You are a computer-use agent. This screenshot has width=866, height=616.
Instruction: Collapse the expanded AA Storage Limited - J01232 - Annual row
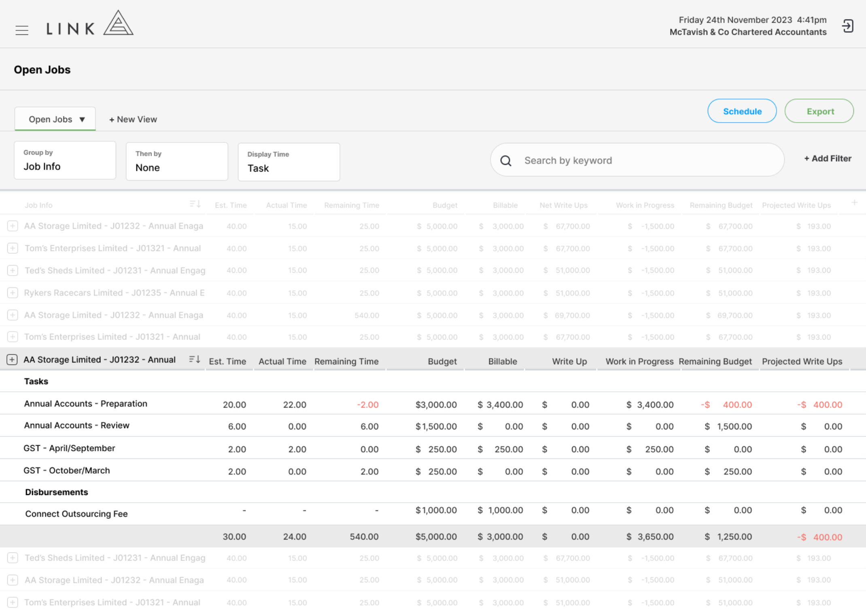click(12, 359)
